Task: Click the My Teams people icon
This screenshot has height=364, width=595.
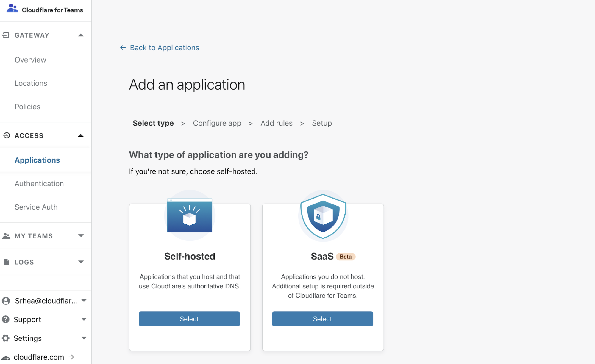Action: pyautogui.click(x=6, y=236)
